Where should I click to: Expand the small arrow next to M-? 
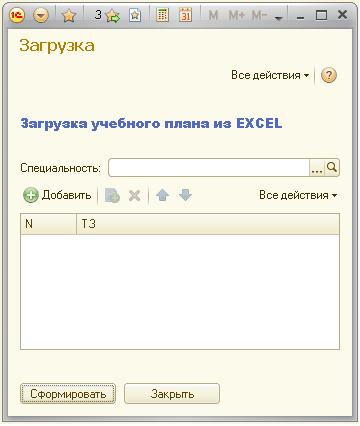(x=278, y=18)
